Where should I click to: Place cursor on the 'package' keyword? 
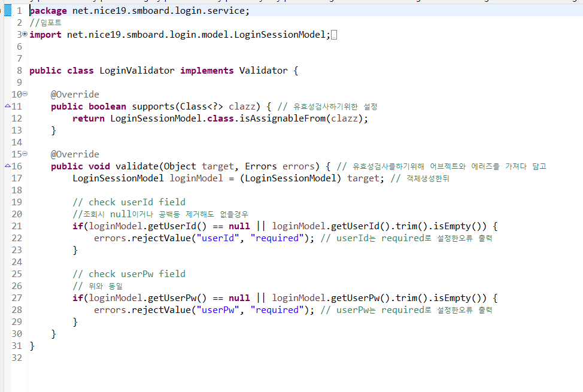[48, 11]
